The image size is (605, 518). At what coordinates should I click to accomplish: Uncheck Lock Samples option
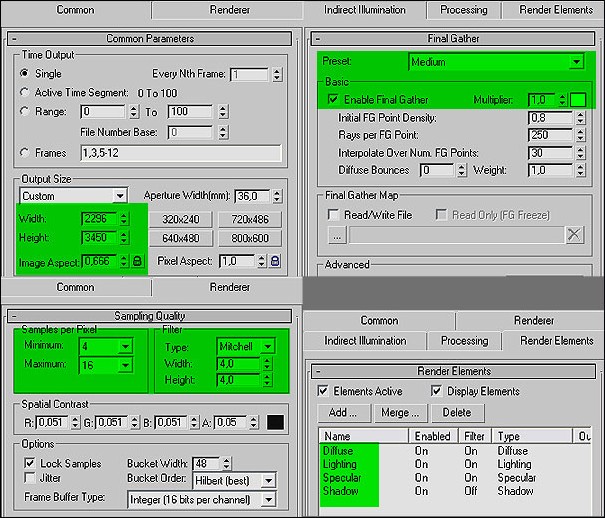coord(30,463)
